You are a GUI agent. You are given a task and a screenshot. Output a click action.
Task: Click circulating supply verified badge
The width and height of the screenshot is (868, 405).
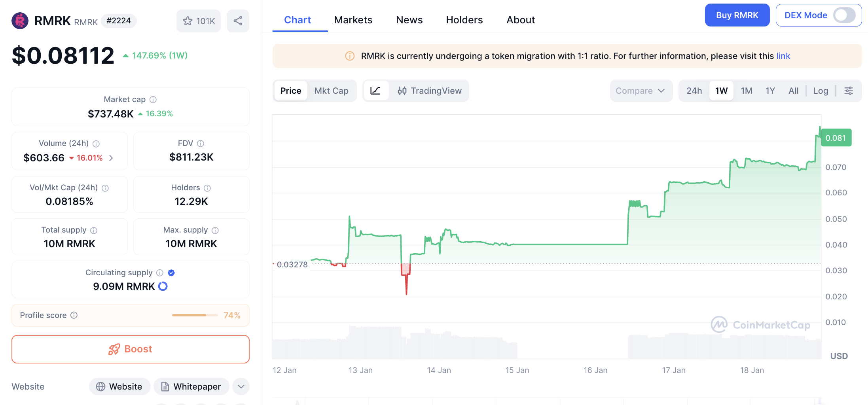(171, 273)
